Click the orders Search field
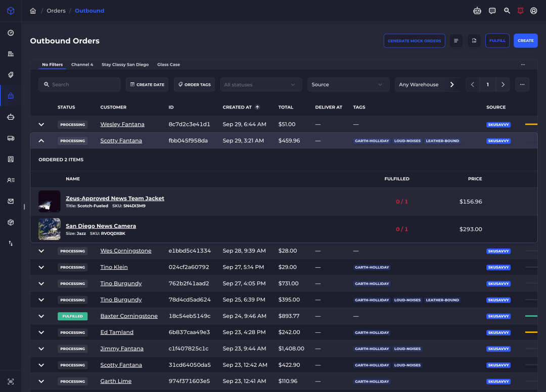 pyautogui.click(x=79, y=84)
